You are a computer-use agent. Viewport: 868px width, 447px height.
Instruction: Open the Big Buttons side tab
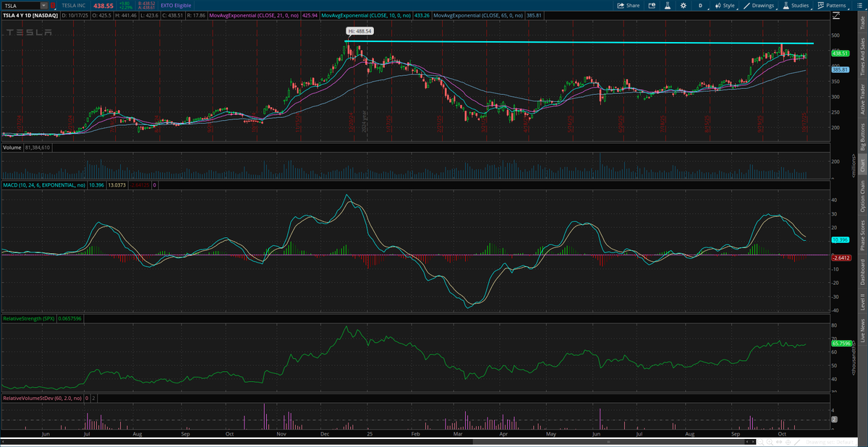[861, 136]
